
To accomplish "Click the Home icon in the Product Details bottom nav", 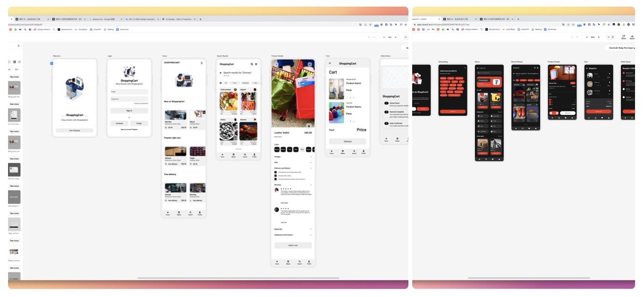I will pos(277,262).
